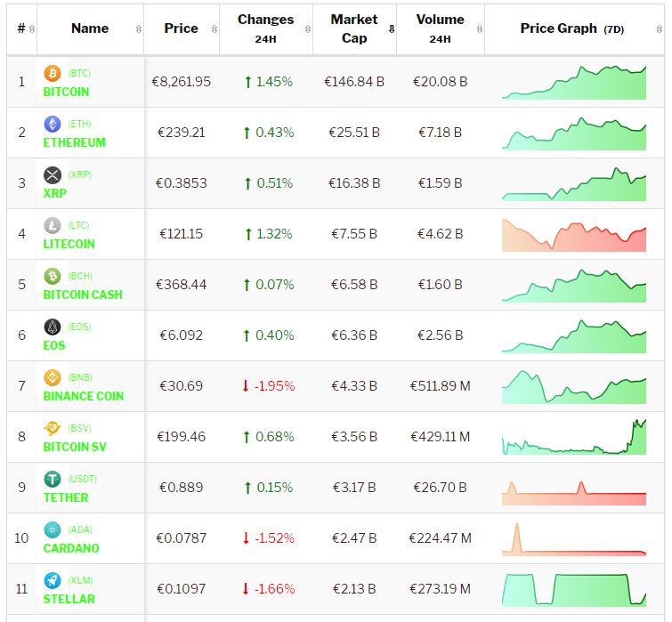Screen dimensions: 672x622
Task: Sort by the rank # column header
Action: (x=21, y=28)
